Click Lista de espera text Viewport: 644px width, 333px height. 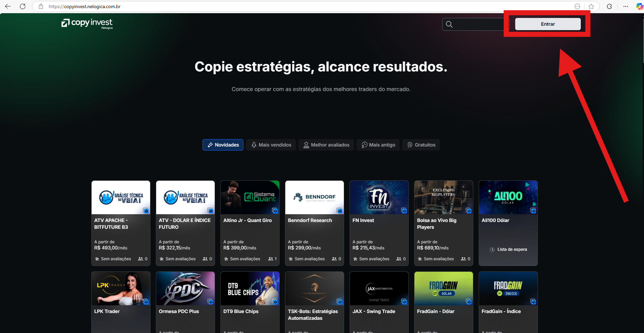pos(512,249)
